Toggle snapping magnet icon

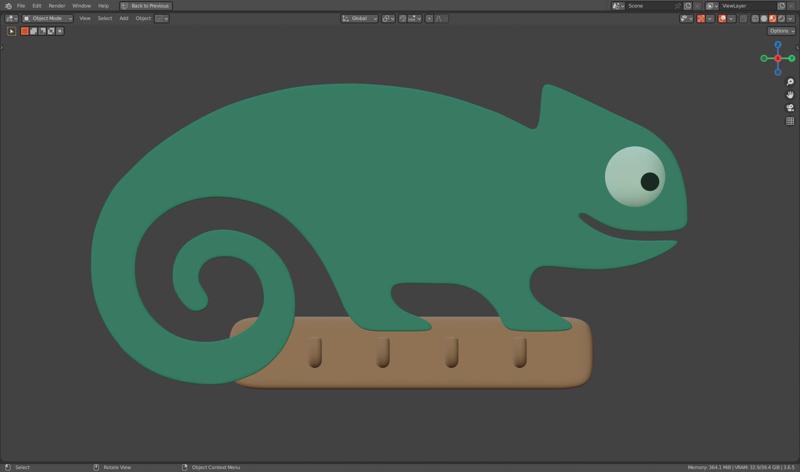point(403,18)
